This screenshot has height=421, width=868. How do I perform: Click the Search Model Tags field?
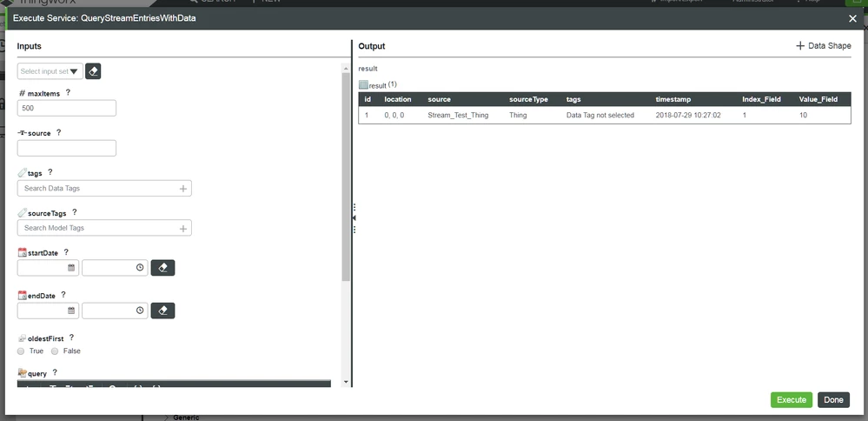tap(104, 228)
